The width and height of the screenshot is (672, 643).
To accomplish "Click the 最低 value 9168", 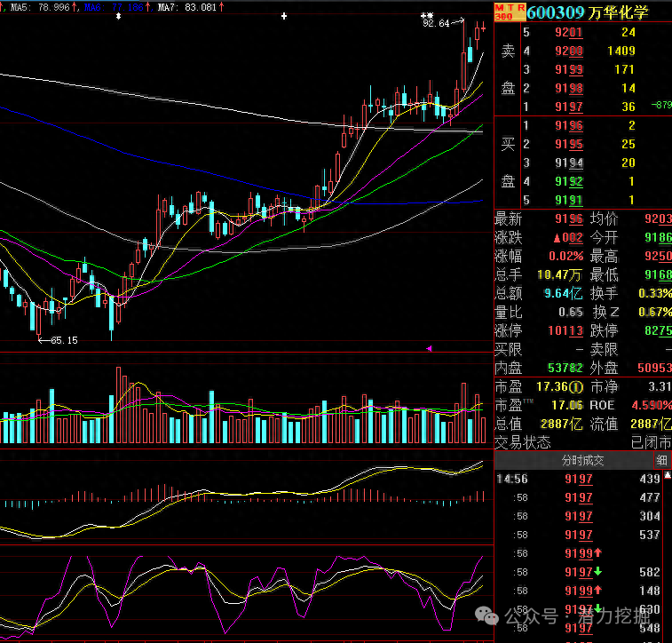I will click(x=658, y=274).
